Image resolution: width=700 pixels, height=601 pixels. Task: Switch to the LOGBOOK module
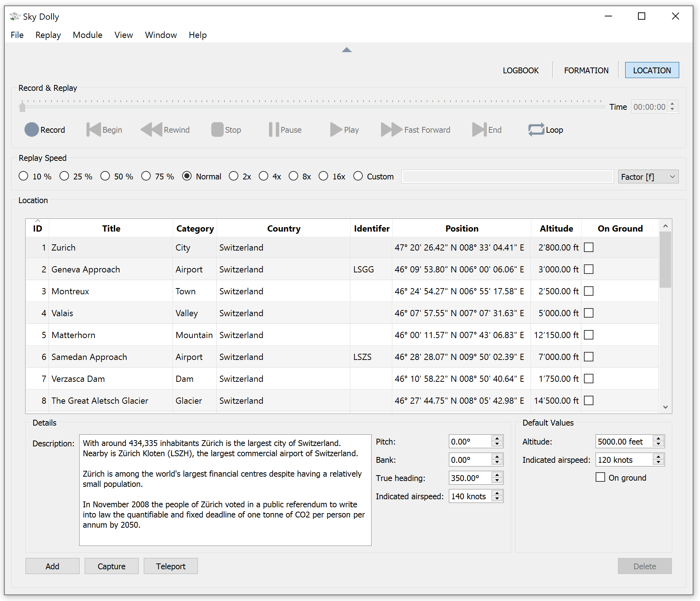click(x=521, y=70)
